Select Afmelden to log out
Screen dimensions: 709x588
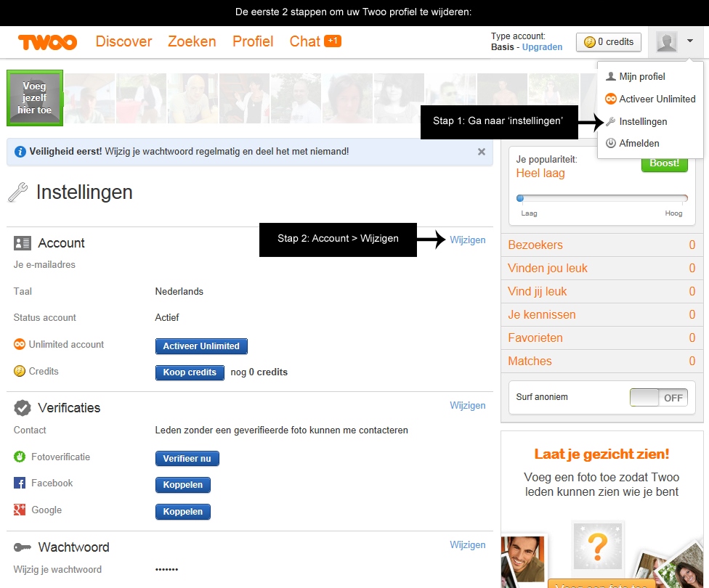(x=639, y=143)
